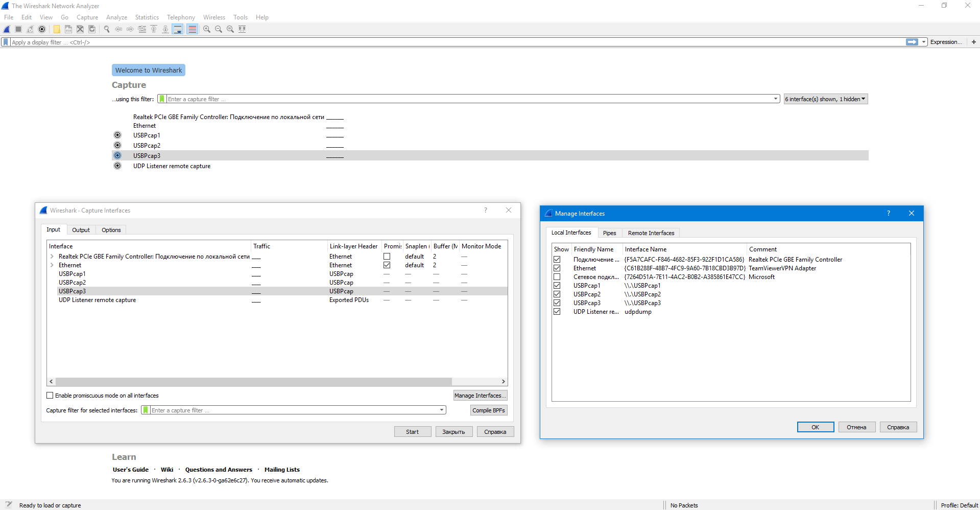980x510 pixels.
Task: Jump to first packet icon
Action: [x=154, y=29]
